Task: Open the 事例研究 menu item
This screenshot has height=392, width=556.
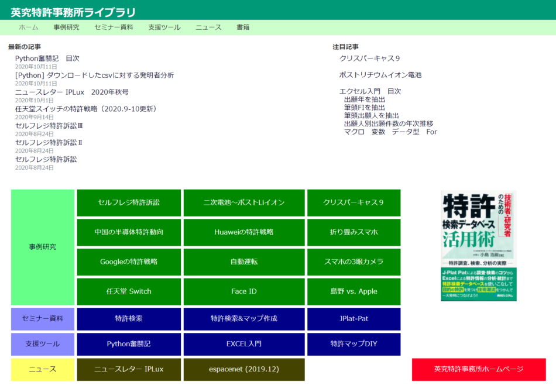Action: coord(66,27)
